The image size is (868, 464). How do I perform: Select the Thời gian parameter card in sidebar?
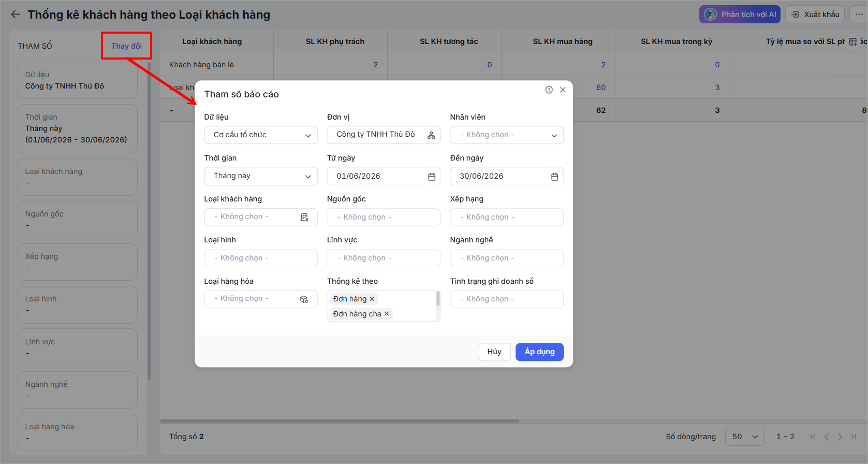(x=78, y=128)
